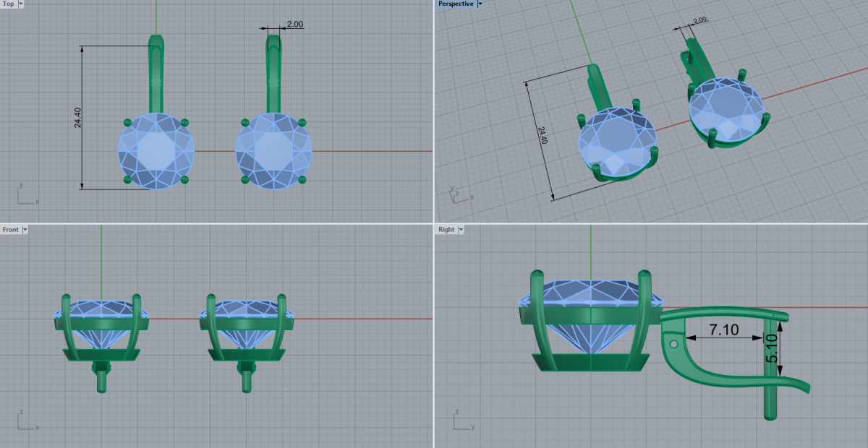Click the z-y axis icon in Right viewport
Viewport: 868px width, 448px height.
(463, 420)
